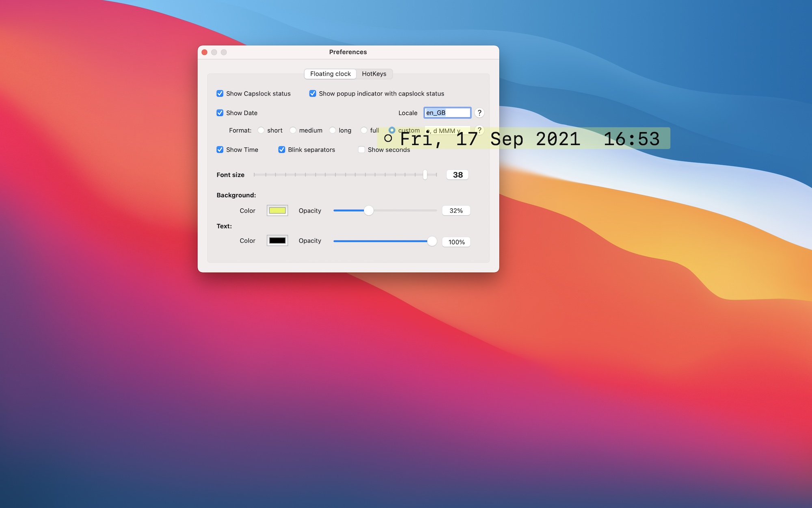This screenshot has width=812, height=508.
Task: Select the short date format
Action: [x=261, y=130]
